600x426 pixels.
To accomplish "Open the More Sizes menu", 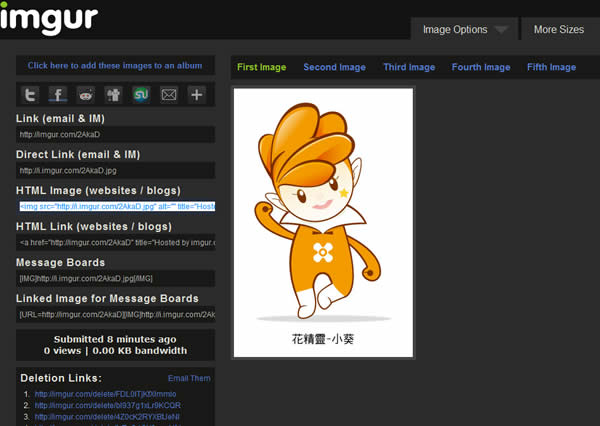I will click(559, 30).
